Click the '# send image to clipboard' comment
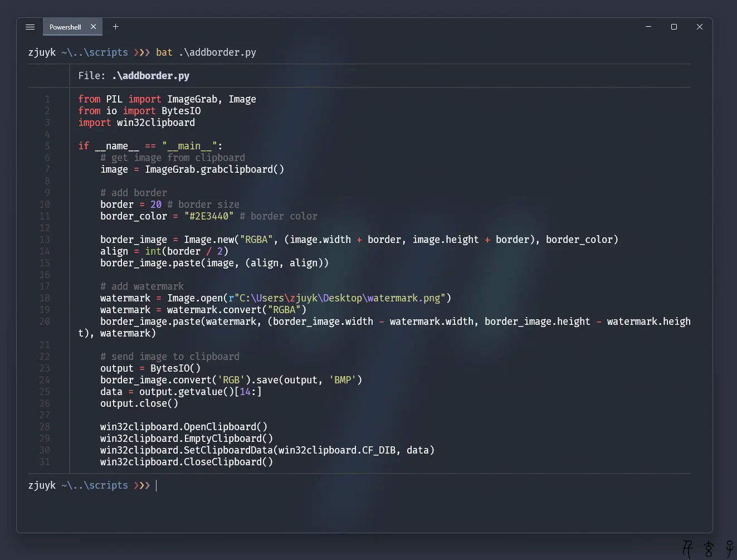 coord(169,357)
